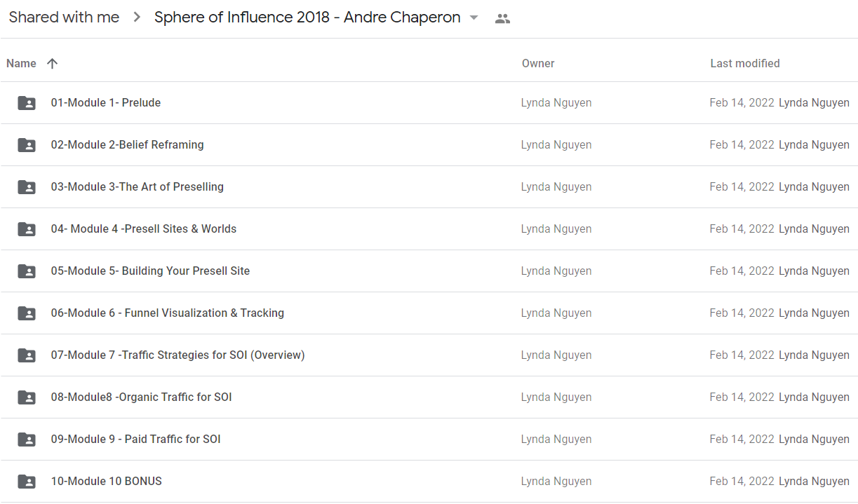
Task: Click Feb 14, 2022 date in the 02-Module 2 row
Action: click(742, 144)
